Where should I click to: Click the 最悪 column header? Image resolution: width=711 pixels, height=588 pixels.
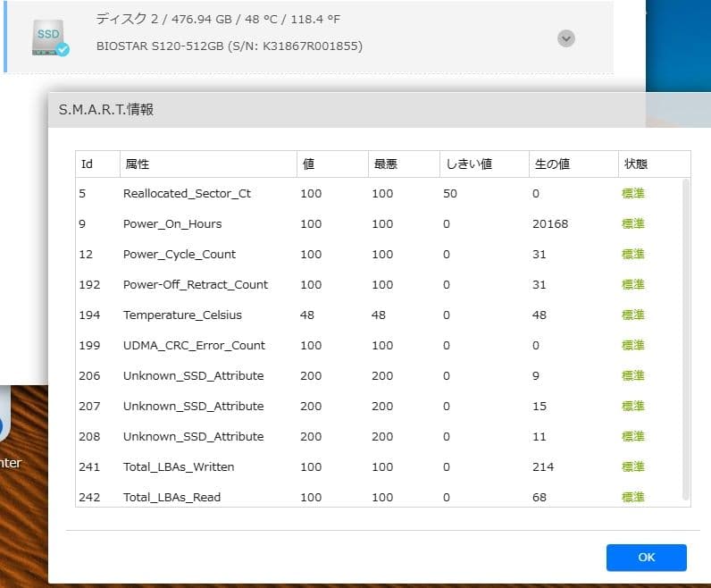385,164
